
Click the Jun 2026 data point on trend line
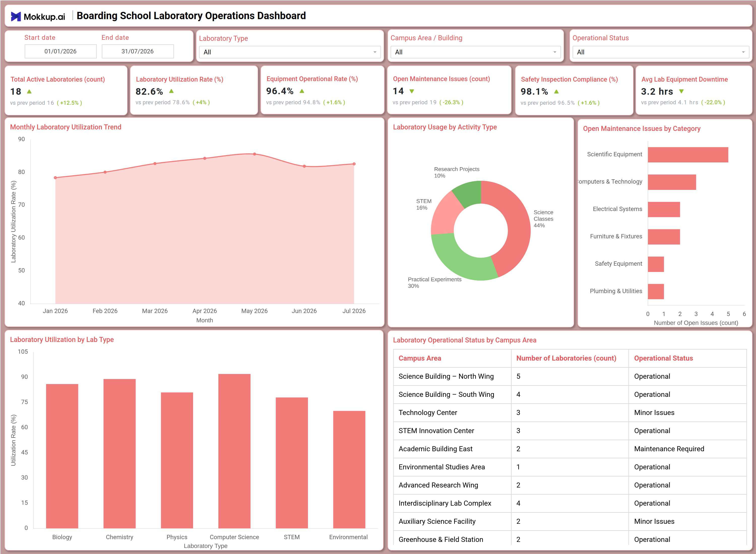tap(304, 166)
